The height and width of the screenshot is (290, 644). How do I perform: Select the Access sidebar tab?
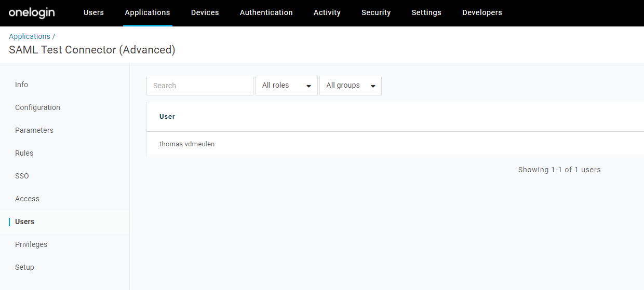click(x=27, y=199)
